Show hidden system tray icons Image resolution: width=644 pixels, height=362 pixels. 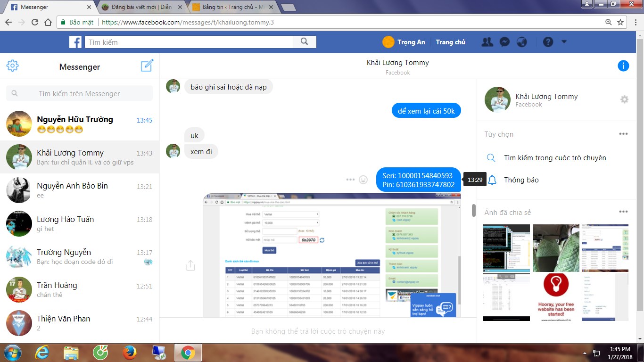[x=585, y=353]
